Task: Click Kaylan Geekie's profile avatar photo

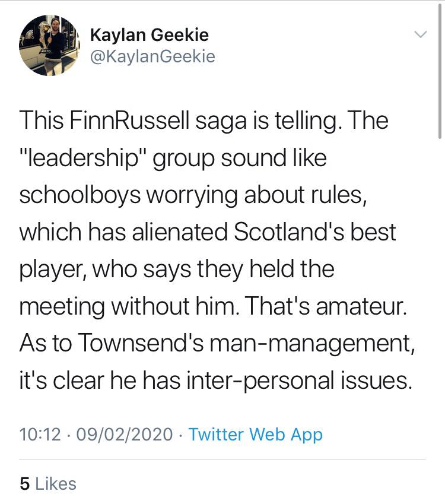Action: point(49,46)
